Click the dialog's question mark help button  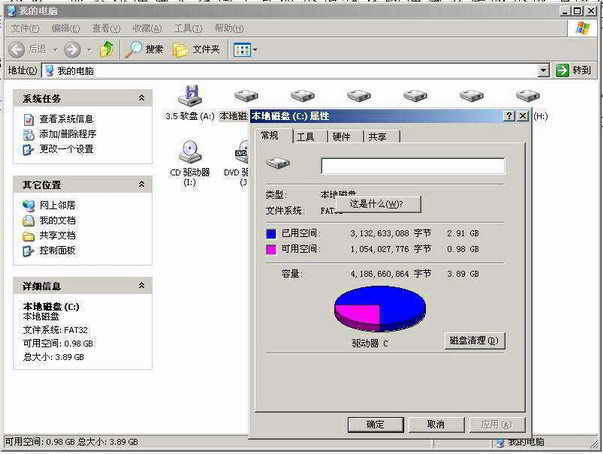507,116
